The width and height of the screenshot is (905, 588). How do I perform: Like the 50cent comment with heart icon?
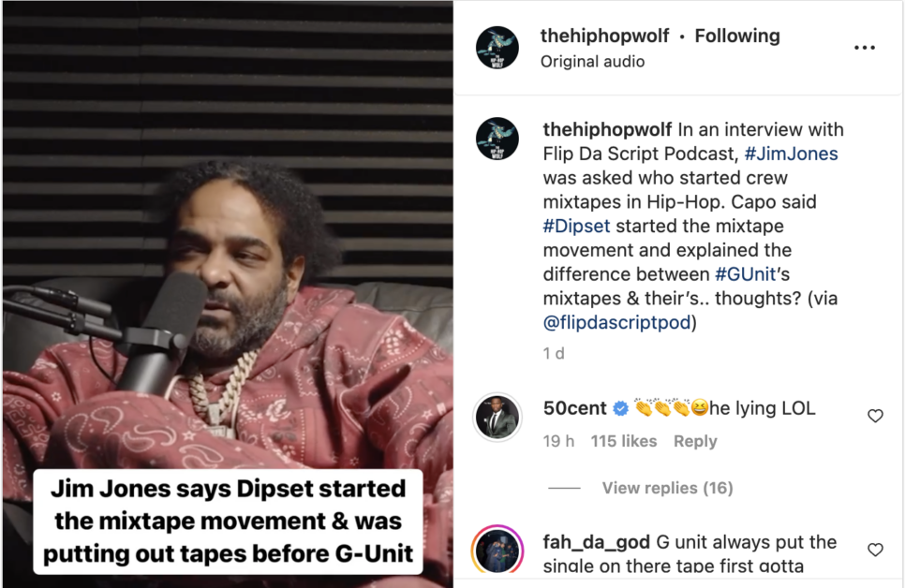[875, 416]
